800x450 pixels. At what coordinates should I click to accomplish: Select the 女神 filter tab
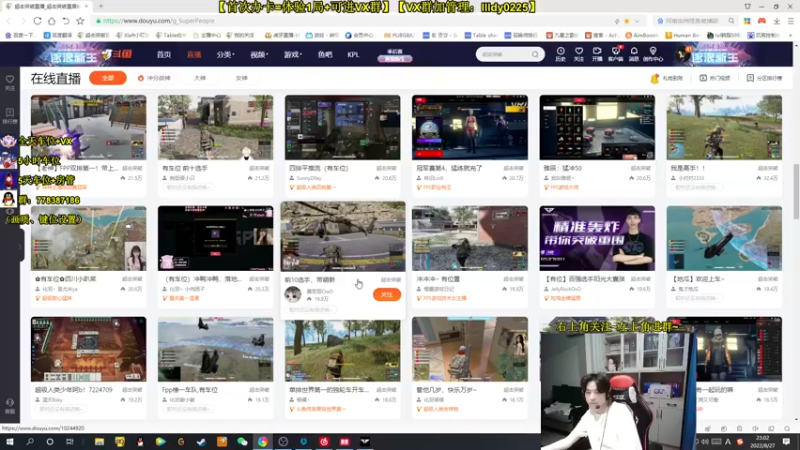point(241,78)
